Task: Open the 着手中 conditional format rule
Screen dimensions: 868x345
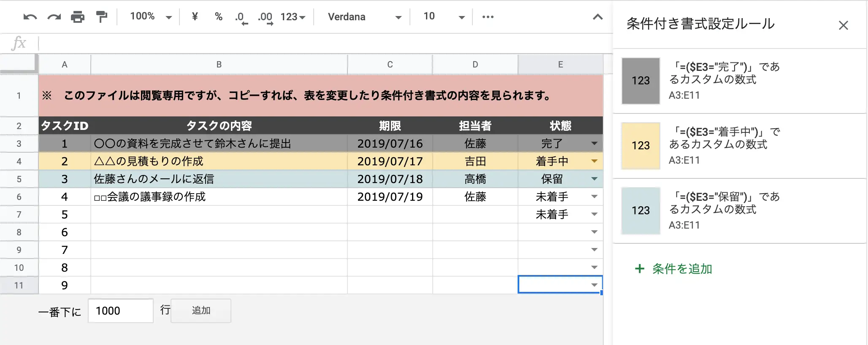Action: (x=740, y=146)
